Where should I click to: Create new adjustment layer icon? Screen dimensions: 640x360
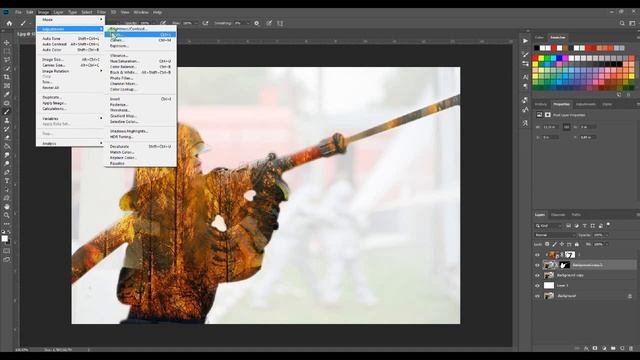(x=604, y=348)
